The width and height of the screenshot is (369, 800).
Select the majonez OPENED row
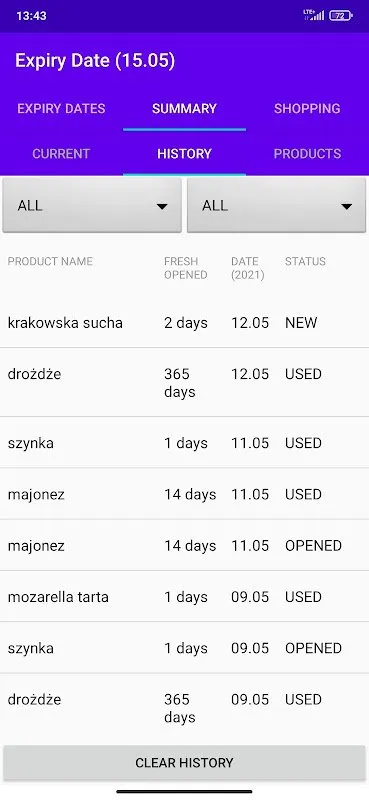184,545
